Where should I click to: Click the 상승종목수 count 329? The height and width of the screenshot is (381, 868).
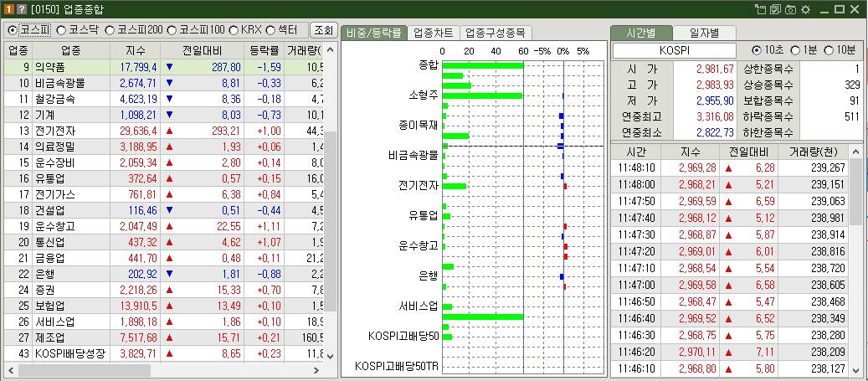click(x=851, y=85)
